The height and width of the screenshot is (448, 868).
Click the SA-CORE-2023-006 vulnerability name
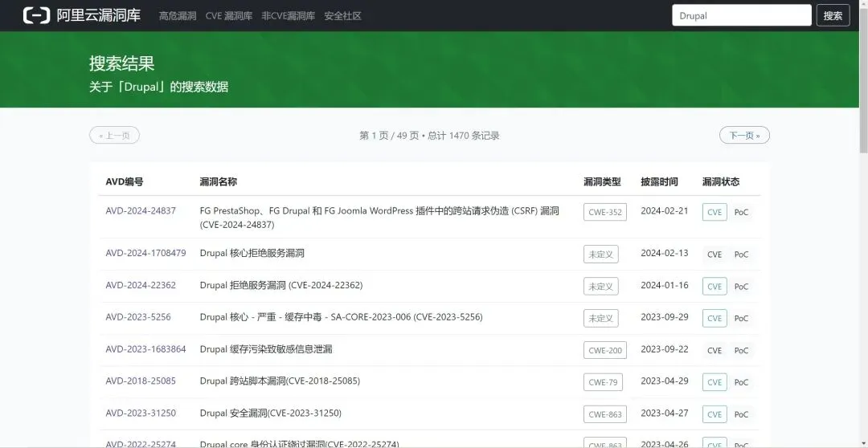(341, 317)
